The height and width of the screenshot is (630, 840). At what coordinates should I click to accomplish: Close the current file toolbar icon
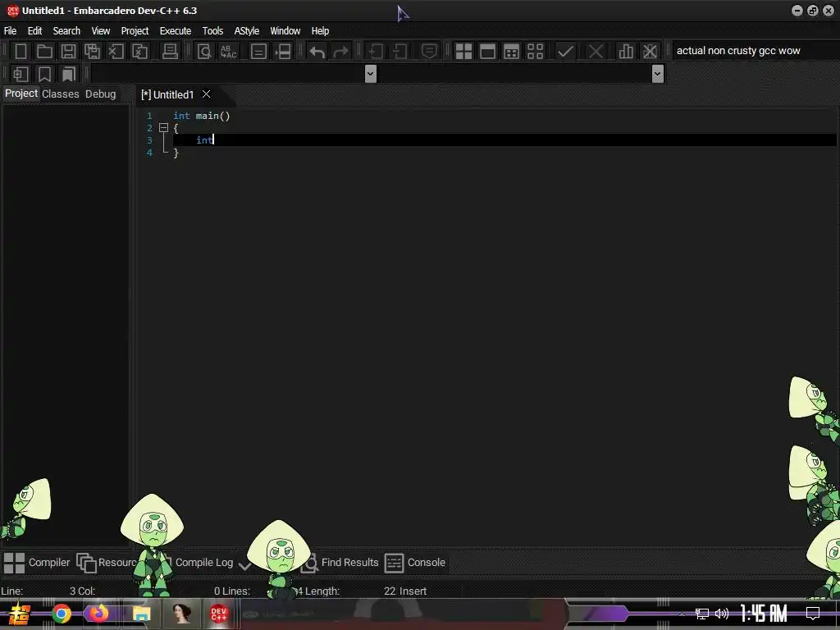point(116,52)
